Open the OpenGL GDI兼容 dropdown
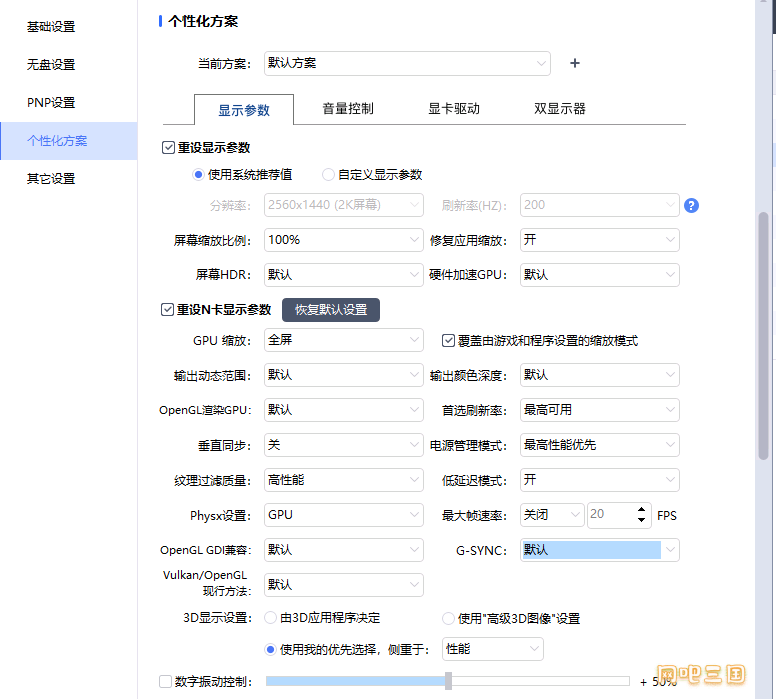This screenshot has height=699, width=776. pyautogui.click(x=344, y=550)
